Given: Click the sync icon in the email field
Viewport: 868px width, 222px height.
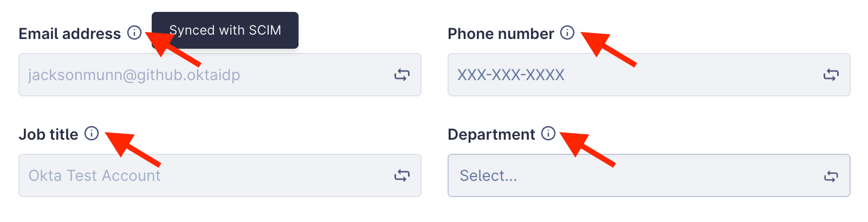Looking at the screenshot, I should click(x=401, y=75).
